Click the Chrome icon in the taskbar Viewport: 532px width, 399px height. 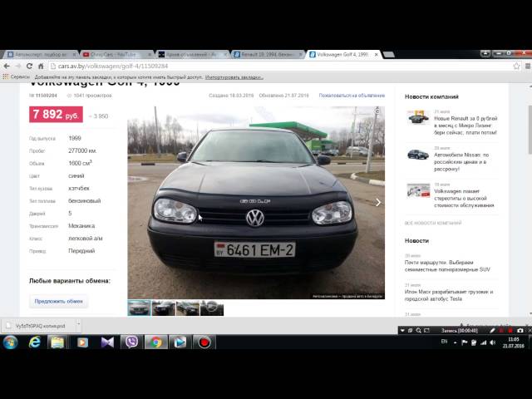[155, 342]
